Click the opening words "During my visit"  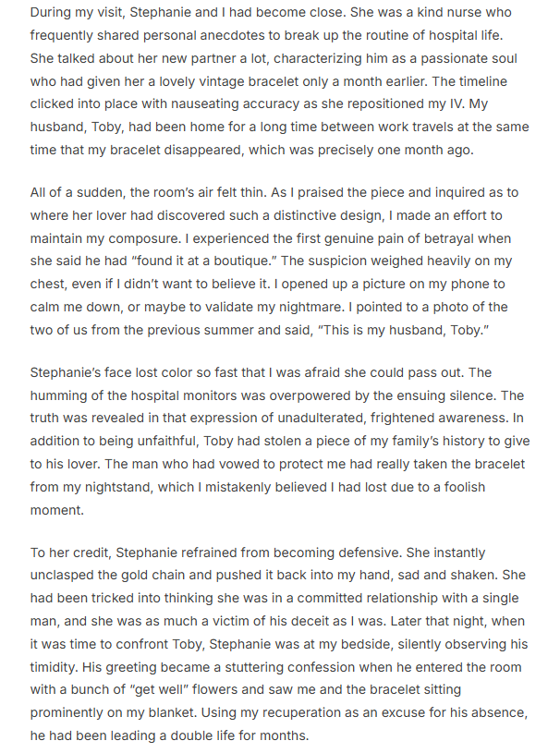[x=75, y=14]
